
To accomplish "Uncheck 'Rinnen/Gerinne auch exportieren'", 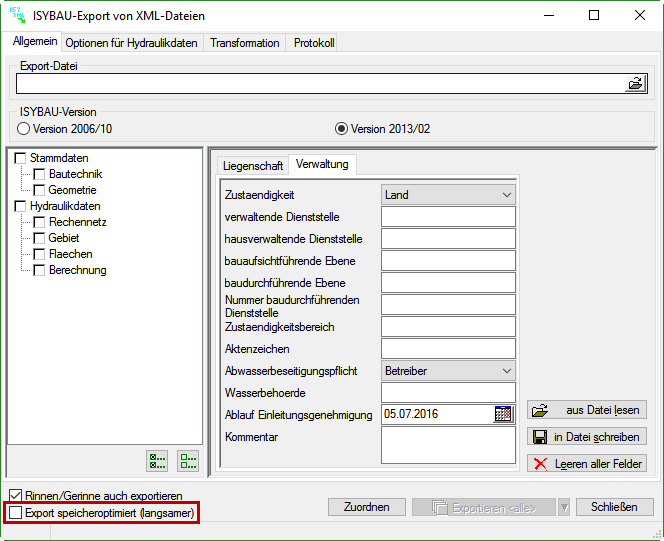I will click(x=16, y=496).
